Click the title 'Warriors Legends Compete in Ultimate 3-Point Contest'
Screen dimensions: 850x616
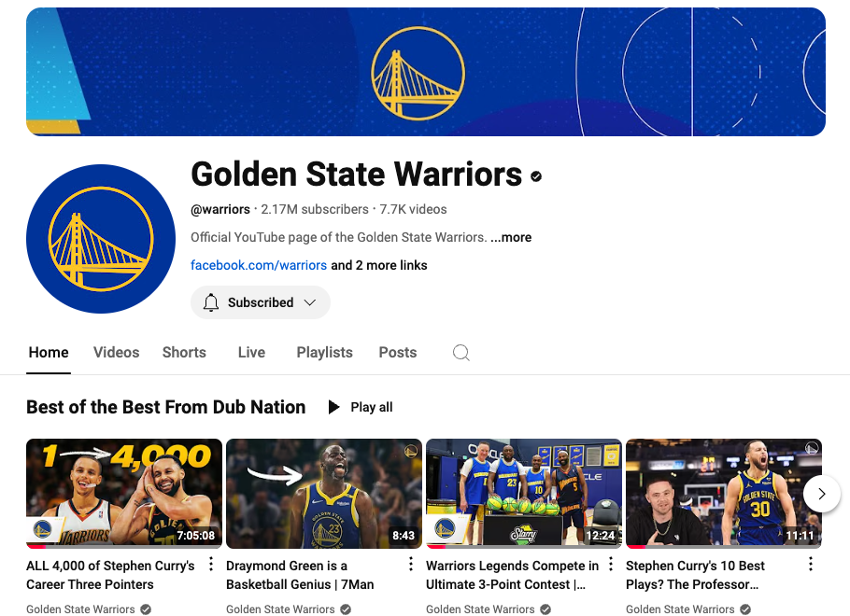click(512, 575)
